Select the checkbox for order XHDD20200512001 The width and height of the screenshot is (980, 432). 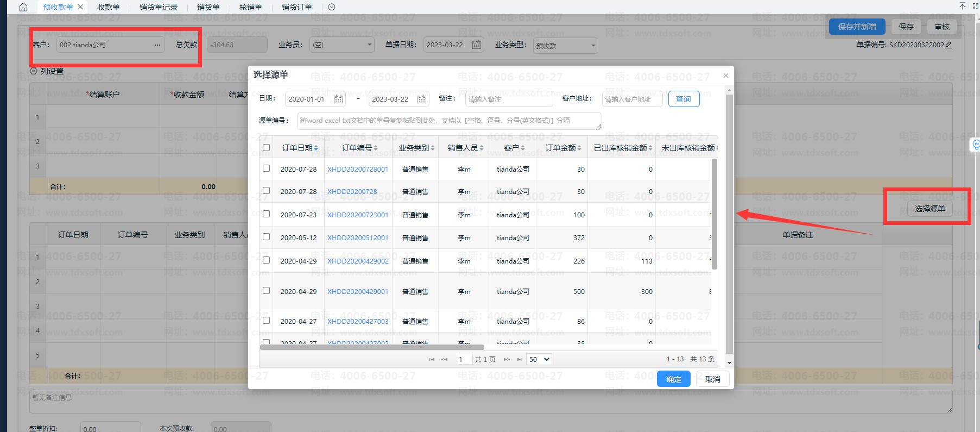point(266,237)
